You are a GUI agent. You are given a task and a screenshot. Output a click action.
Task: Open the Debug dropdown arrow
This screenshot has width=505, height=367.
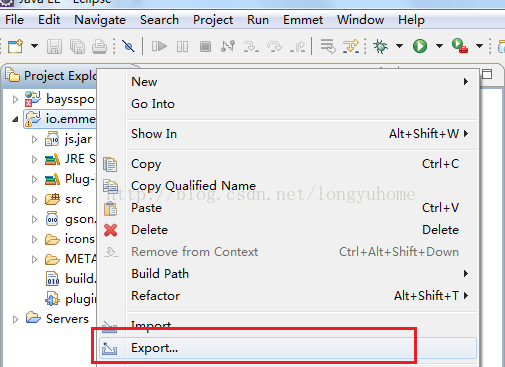click(x=399, y=46)
